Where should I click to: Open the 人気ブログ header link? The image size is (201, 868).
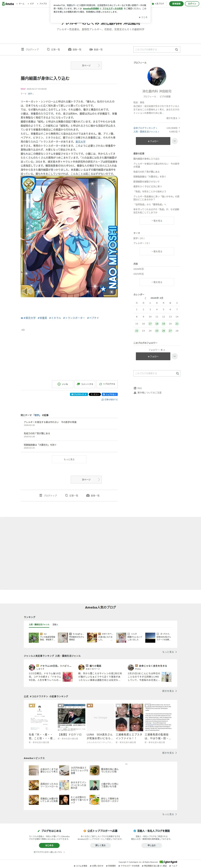click(158, 4)
